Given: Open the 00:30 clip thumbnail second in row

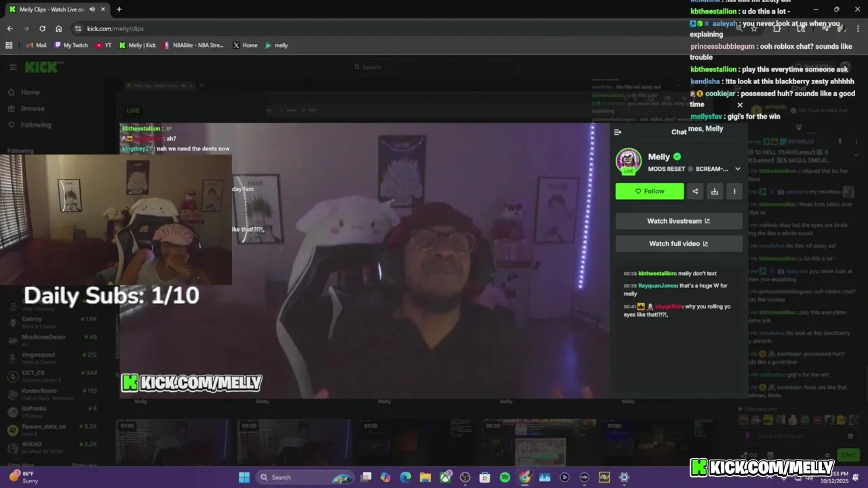Looking at the screenshot, I should 295,442.
